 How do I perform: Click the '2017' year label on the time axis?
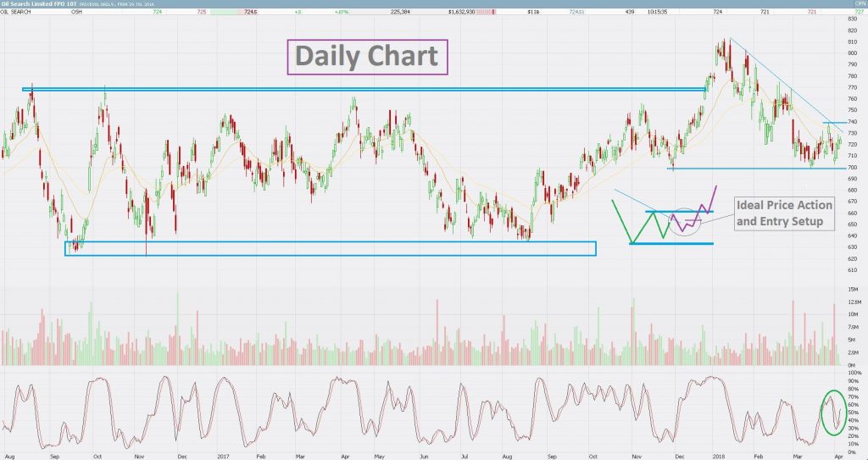pyautogui.click(x=223, y=457)
